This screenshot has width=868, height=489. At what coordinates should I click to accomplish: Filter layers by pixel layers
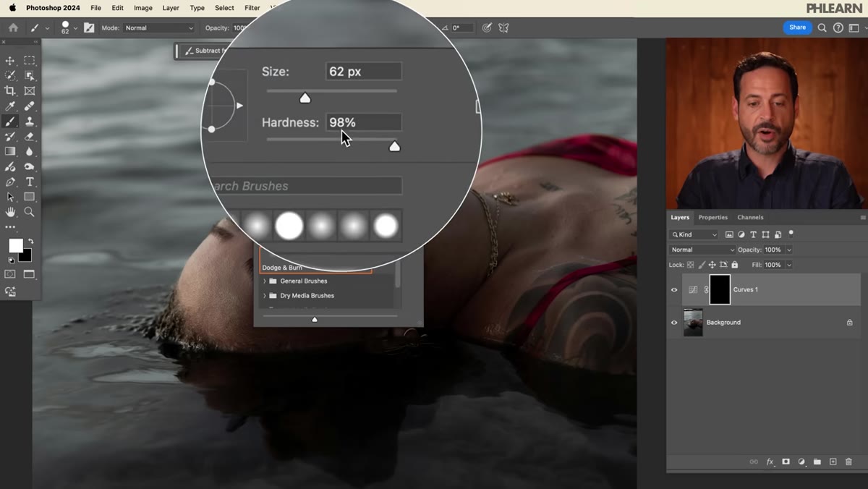point(729,234)
